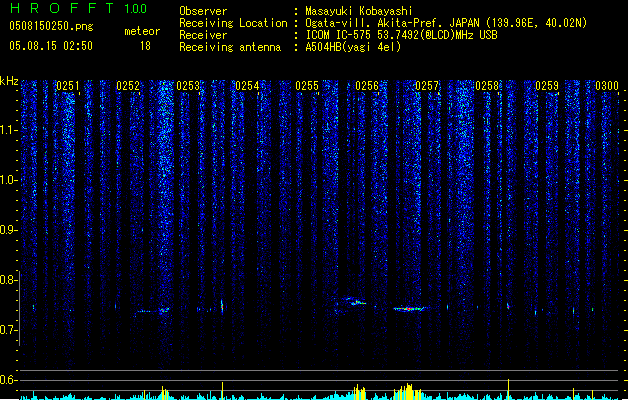Click the Observer field label
This screenshot has width=629, height=400.
coord(203,11)
